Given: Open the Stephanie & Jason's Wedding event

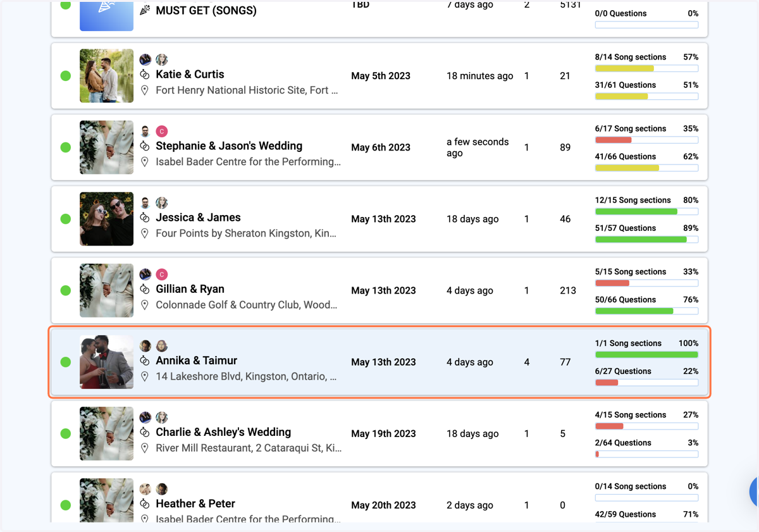Looking at the screenshot, I should pos(229,146).
